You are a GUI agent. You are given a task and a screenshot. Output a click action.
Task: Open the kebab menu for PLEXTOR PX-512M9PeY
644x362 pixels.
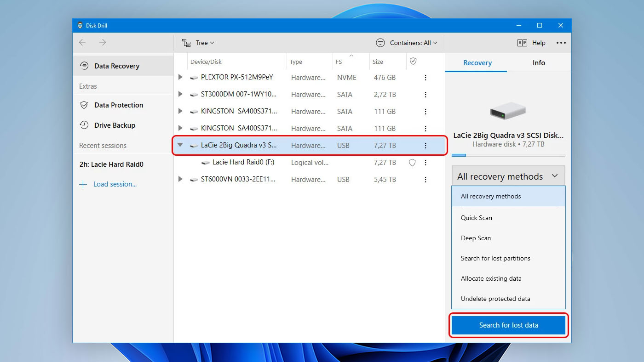tap(425, 78)
